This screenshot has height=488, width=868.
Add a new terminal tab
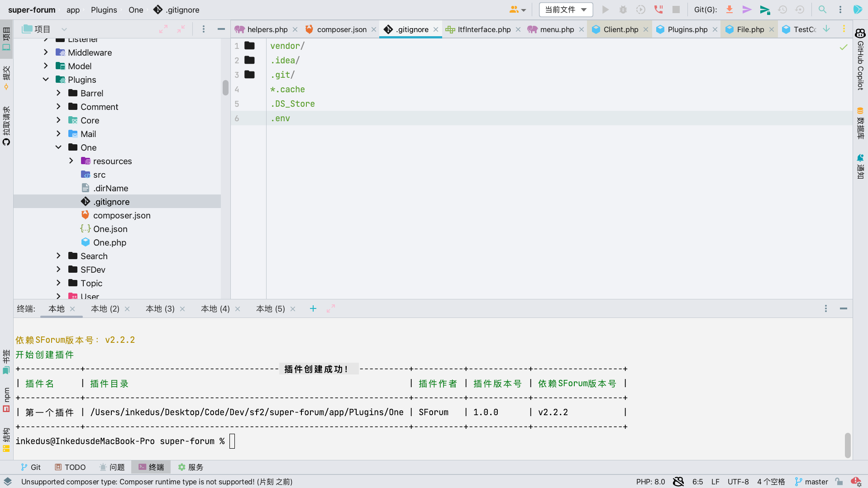pyautogui.click(x=313, y=308)
